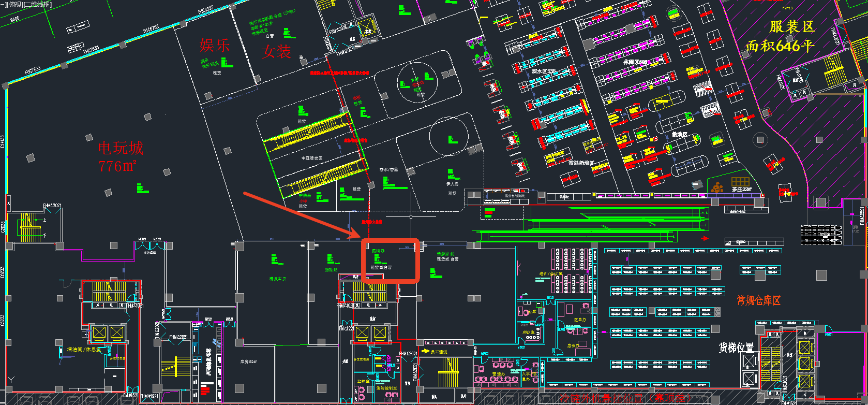Click the small red arrow right of escalator
Screen dimensions: 868x405
tap(705, 238)
